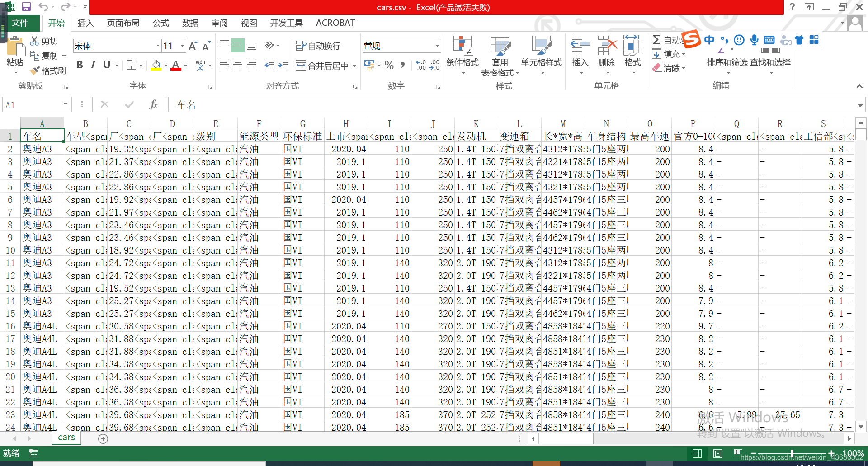Click the cell borders icon
The height and width of the screenshot is (466, 868).
click(x=131, y=65)
